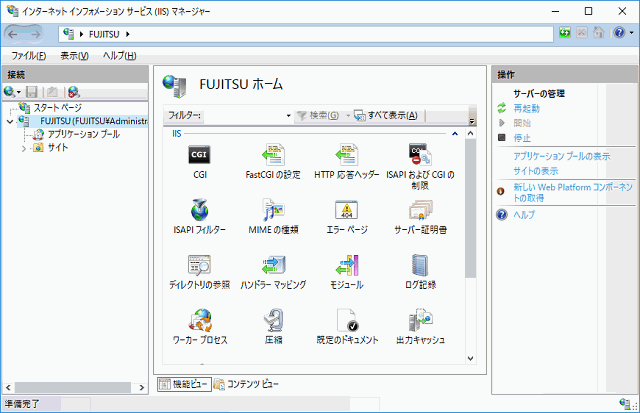Expand the サイト tree node
The height and width of the screenshot is (413, 640).
[24, 149]
